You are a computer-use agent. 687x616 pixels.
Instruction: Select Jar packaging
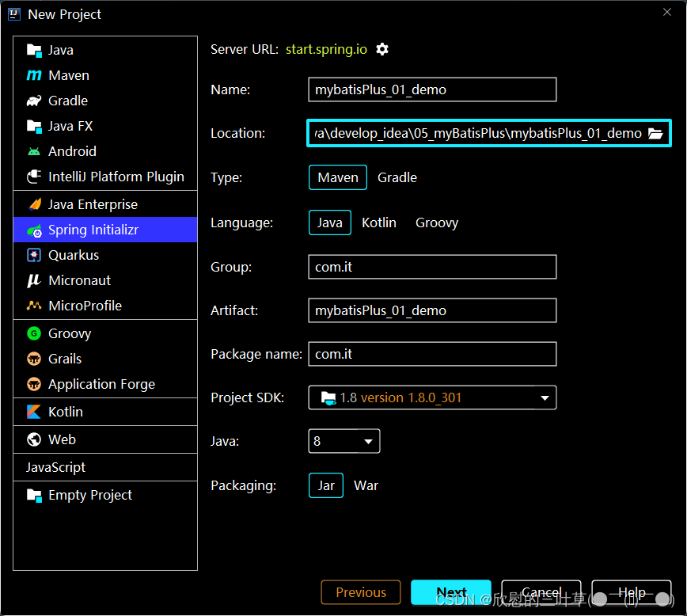[x=326, y=486]
